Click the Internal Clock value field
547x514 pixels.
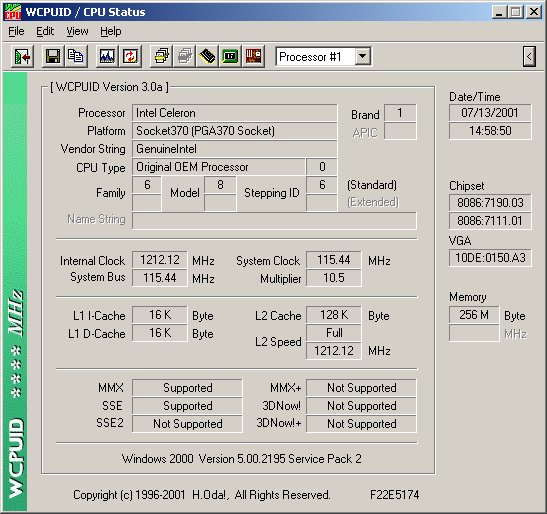pyautogui.click(x=160, y=260)
